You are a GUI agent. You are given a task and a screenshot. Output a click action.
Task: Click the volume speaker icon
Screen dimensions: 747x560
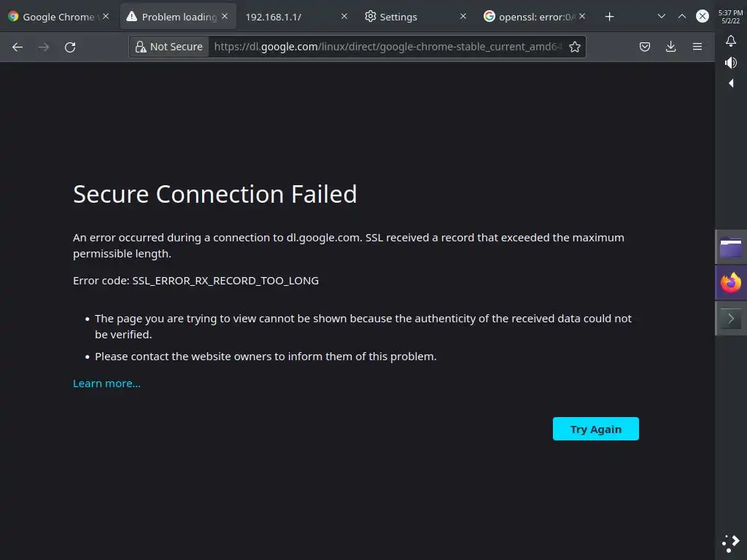click(x=730, y=63)
